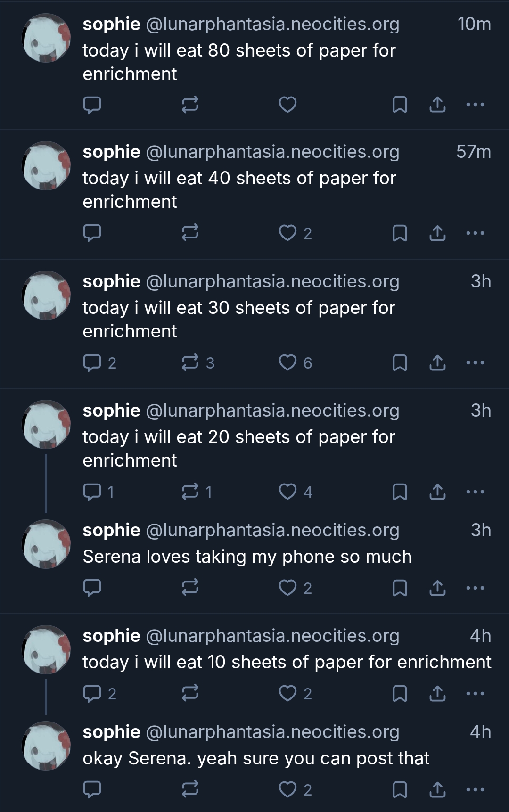Click sophie's name on the 80 sheets post
Image resolution: width=509 pixels, height=812 pixels.
(x=111, y=24)
